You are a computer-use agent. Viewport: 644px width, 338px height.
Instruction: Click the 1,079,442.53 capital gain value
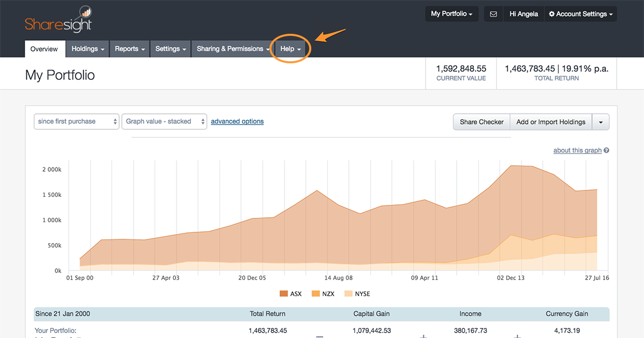point(371,330)
